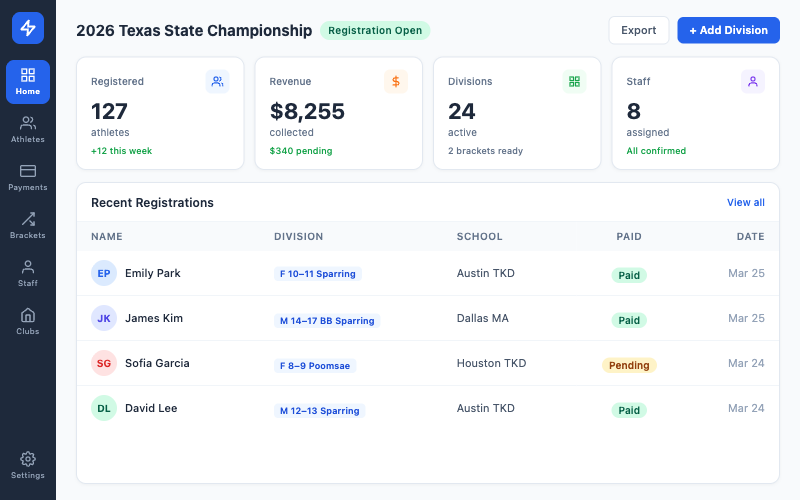
Task: Click the athletes icon on Registered card
Action: (217, 82)
